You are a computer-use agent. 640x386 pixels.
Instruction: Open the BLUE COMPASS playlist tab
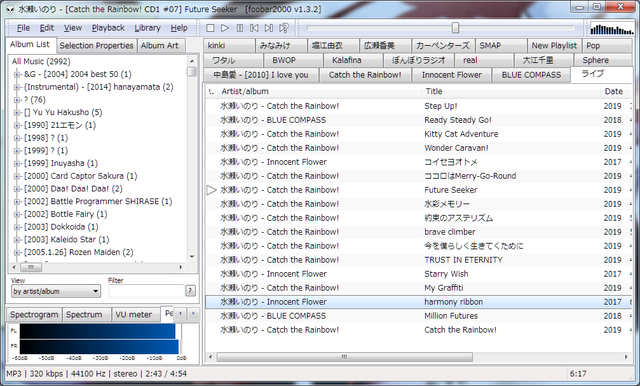click(x=531, y=75)
